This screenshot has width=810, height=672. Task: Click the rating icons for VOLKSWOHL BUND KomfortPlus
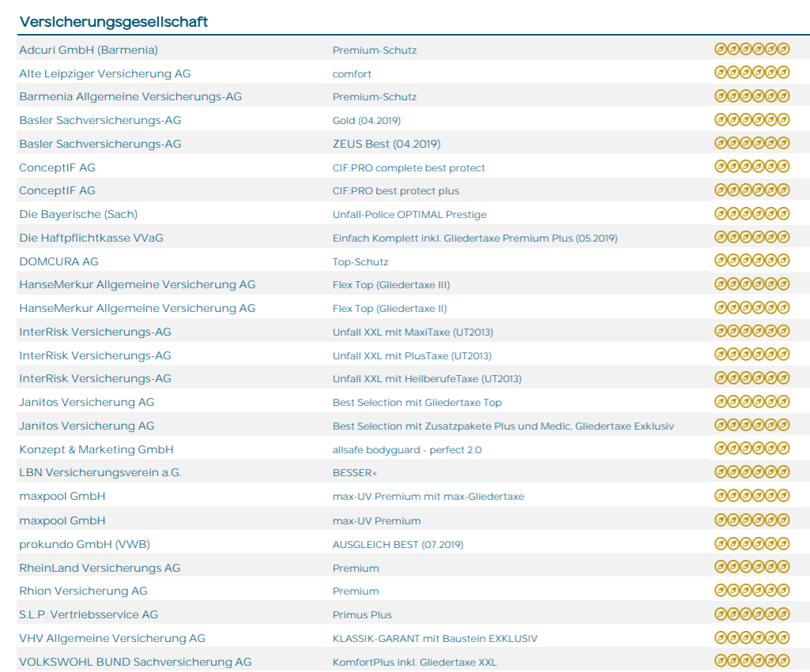click(752, 661)
